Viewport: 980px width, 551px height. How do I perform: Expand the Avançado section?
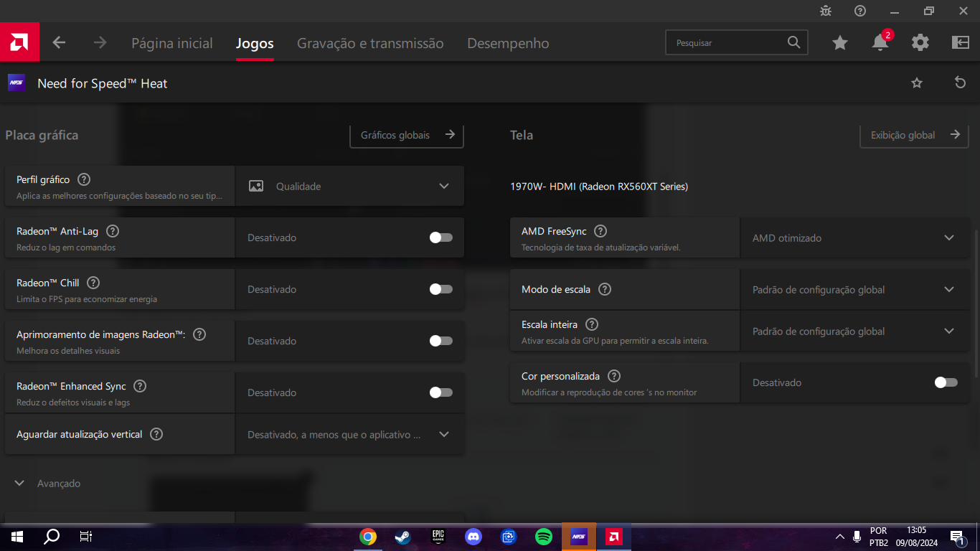click(47, 484)
